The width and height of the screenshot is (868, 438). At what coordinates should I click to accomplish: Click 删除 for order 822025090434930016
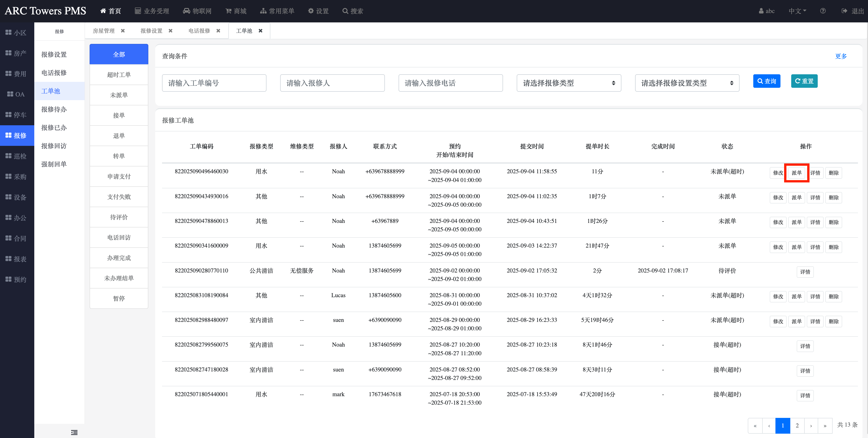click(833, 198)
